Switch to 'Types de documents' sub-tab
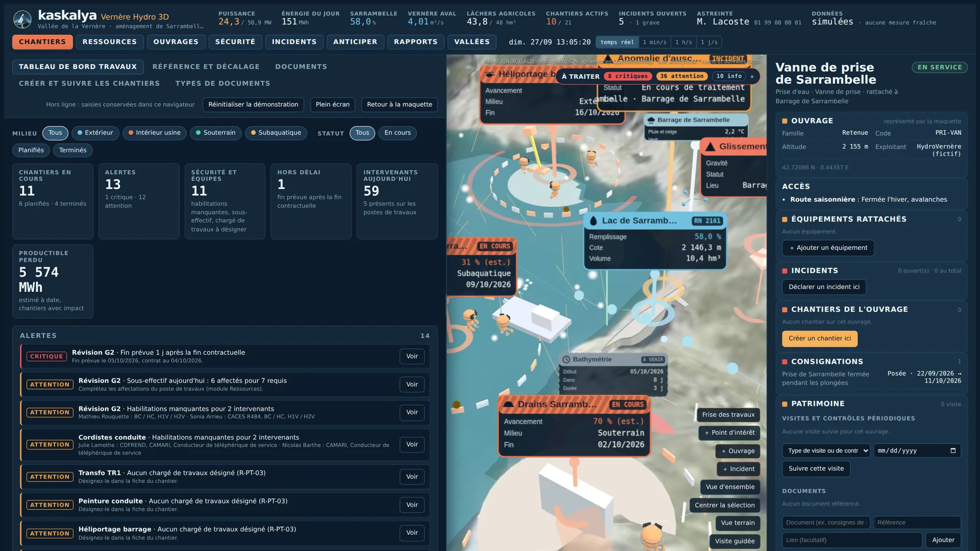980x551 pixels. point(222,83)
